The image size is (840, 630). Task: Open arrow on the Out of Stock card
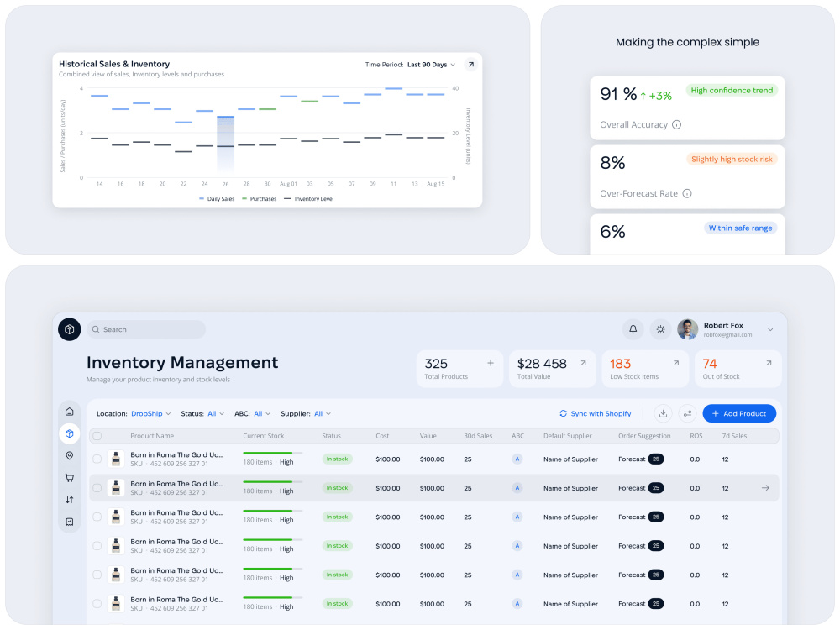(x=769, y=363)
